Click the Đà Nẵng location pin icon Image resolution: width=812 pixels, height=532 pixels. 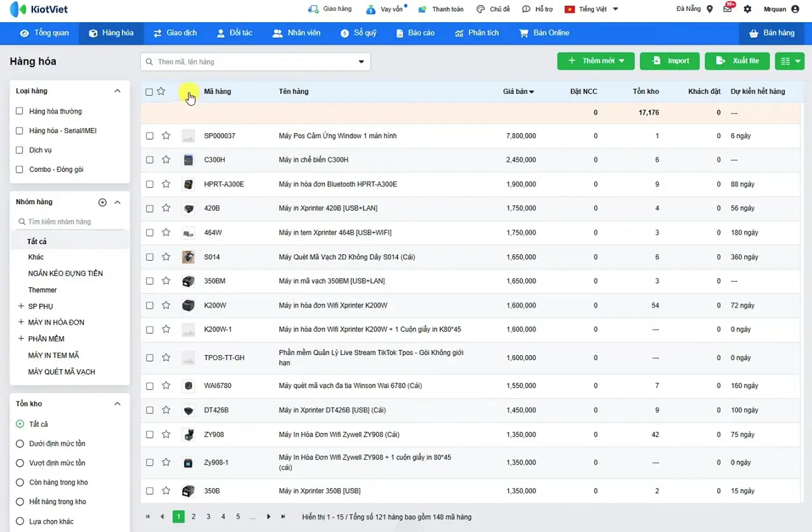[x=710, y=10]
